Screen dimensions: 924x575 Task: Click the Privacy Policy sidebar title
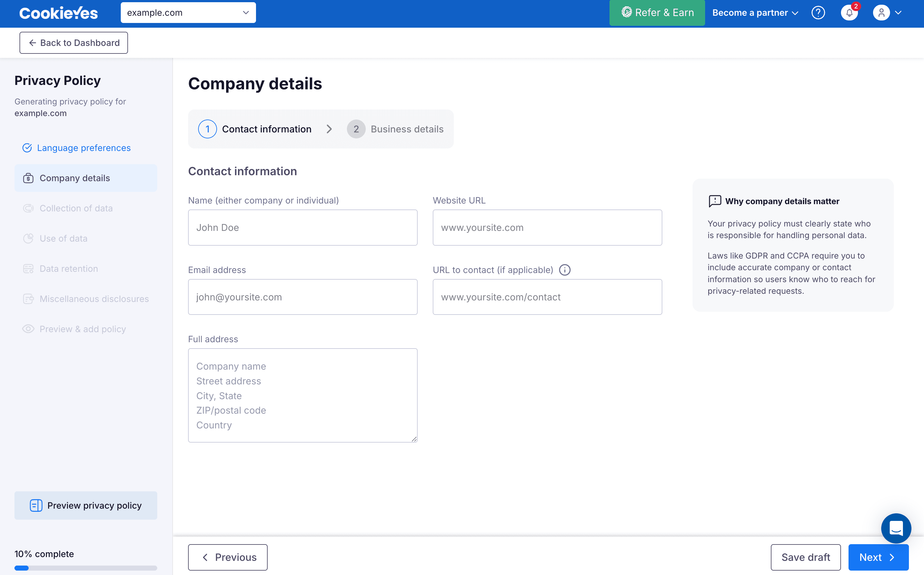58,81
